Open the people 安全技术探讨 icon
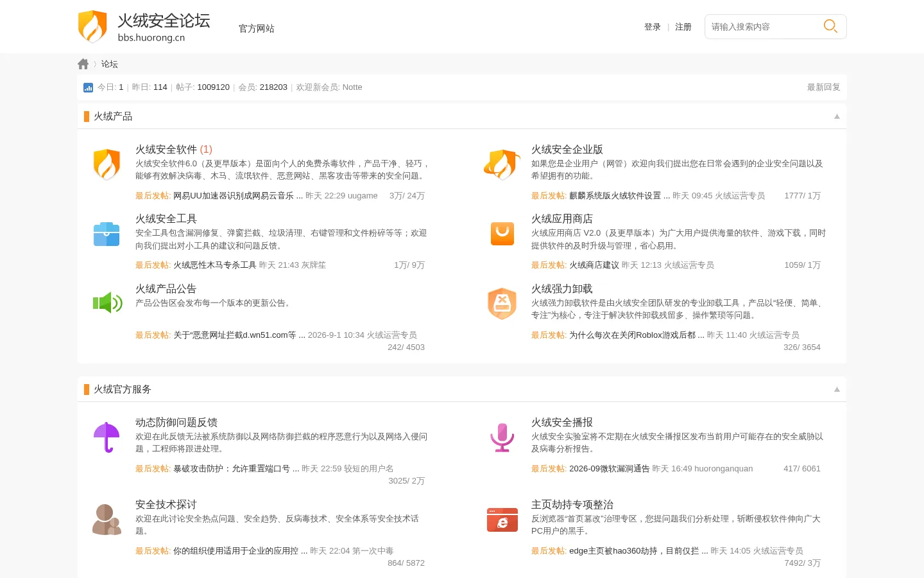This screenshot has width=924, height=578. pyautogui.click(x=107, y=520)
